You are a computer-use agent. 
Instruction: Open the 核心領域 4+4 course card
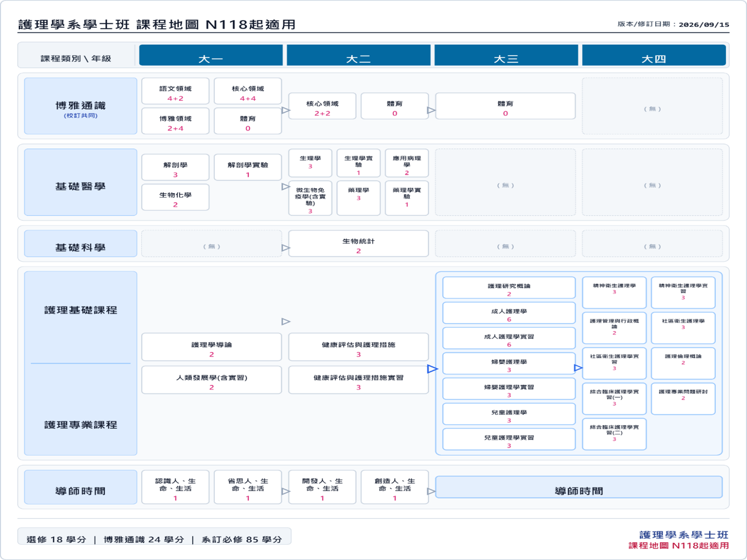[248, 91]
